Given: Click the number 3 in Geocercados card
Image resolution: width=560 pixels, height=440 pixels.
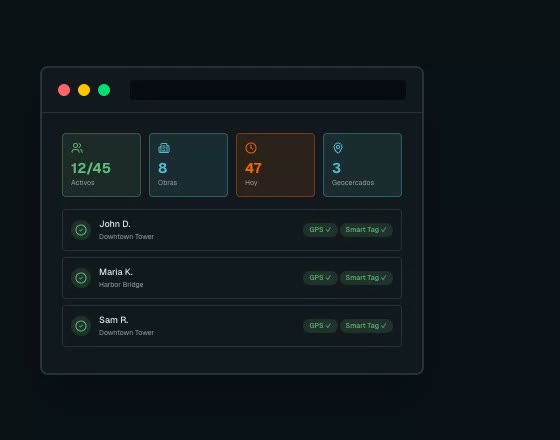Looking at the screenshot, I should pyautogui.click(x=336, y=168).
